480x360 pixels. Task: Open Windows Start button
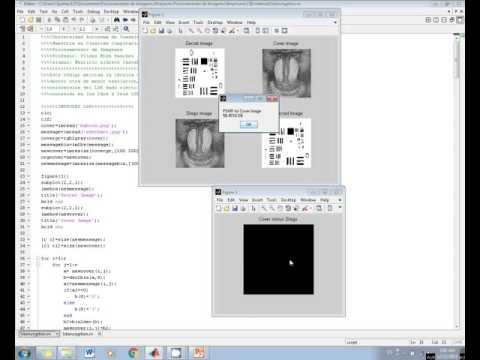[24, 353]
